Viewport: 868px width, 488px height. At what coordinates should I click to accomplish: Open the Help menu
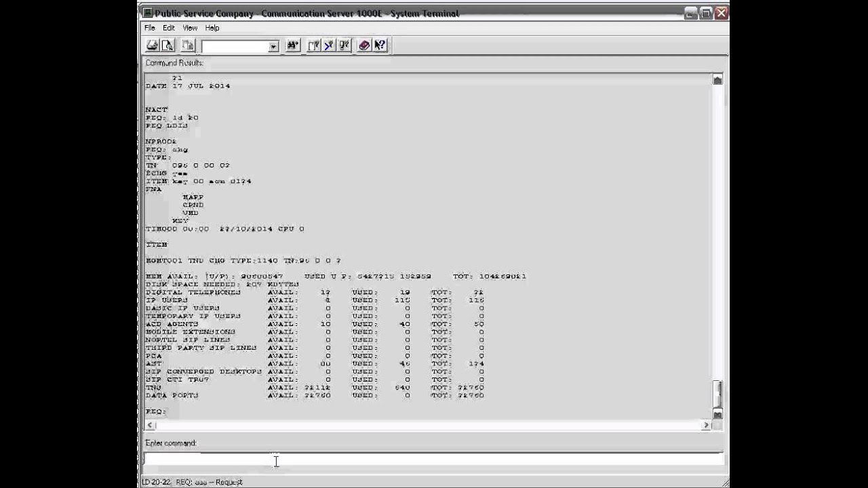pyautogui.click(x=212, y=28)
